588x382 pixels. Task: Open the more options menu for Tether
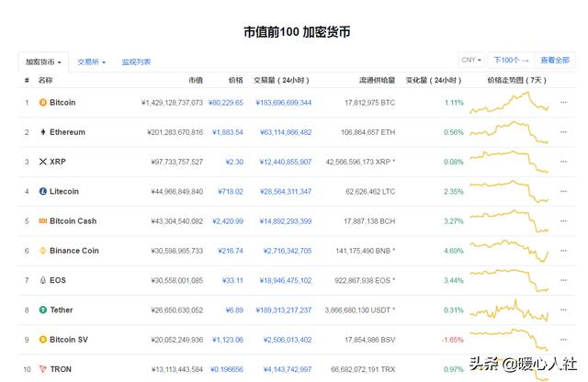pyautogui.click(x=563, y=309)
